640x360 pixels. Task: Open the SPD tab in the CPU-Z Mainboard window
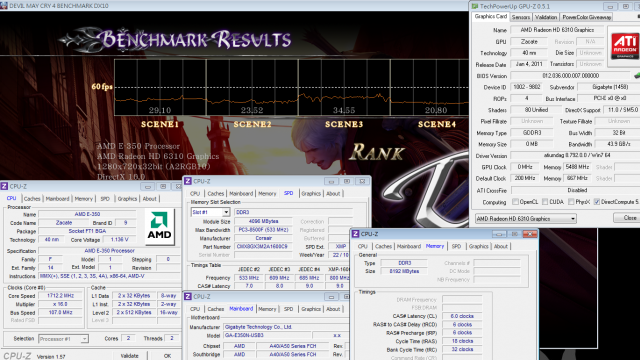coord(289,309)
